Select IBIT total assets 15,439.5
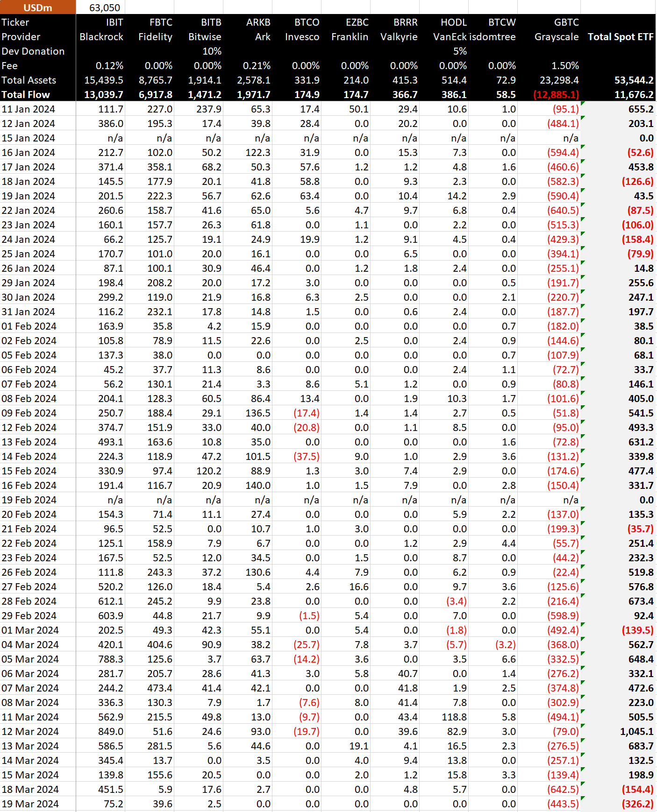The width and height of the screenshot is (657, 812). [x=104, y=80]
